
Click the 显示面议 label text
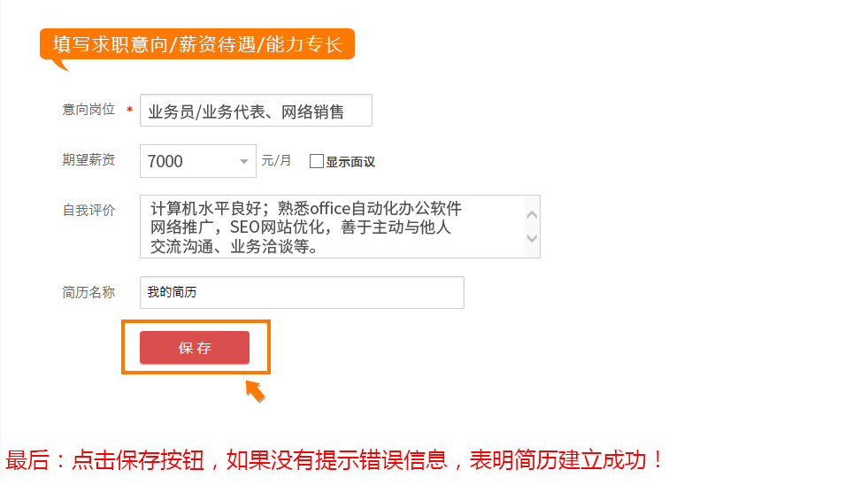point(350,162)
